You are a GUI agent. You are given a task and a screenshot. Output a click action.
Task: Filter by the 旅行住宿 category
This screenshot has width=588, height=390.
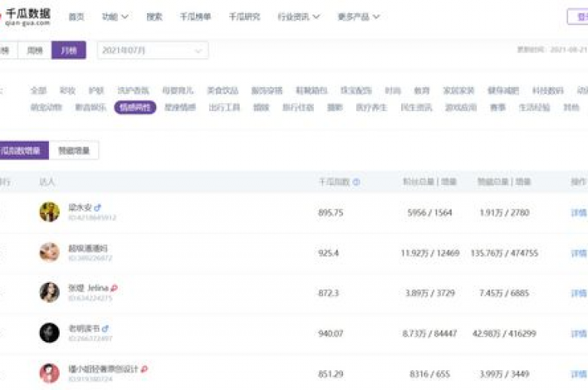coord(298,108)
